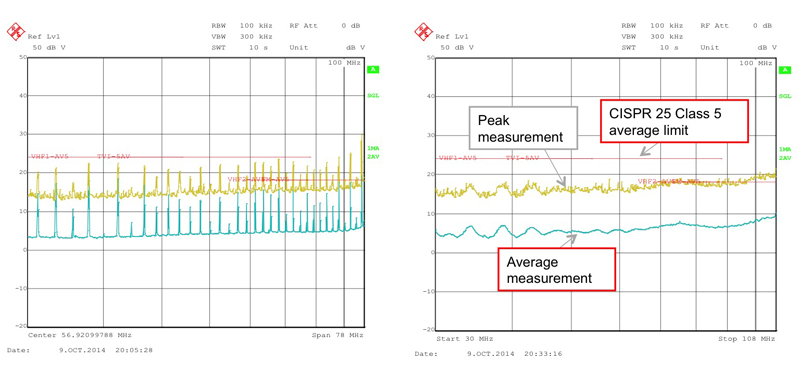Viewport: 800px width, 373px height.
Task: Click 'Ref Lvl' label in the right plot
Action: 452,36
